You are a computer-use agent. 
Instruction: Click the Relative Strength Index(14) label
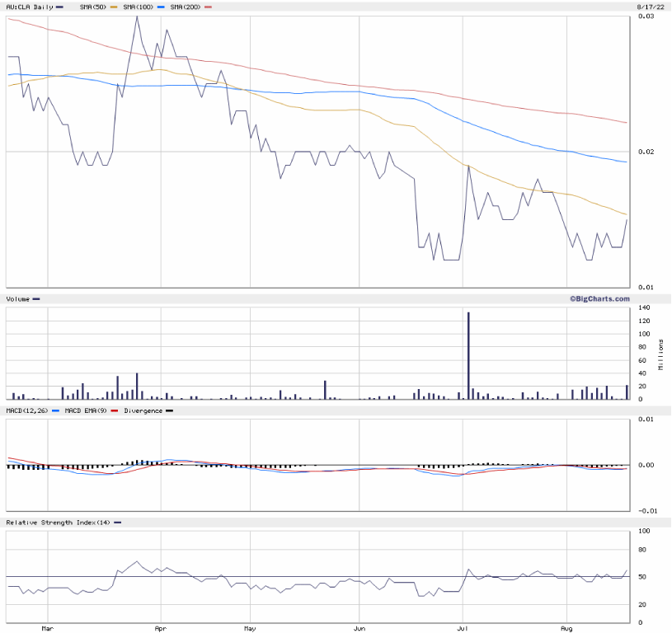coord(58,523)
